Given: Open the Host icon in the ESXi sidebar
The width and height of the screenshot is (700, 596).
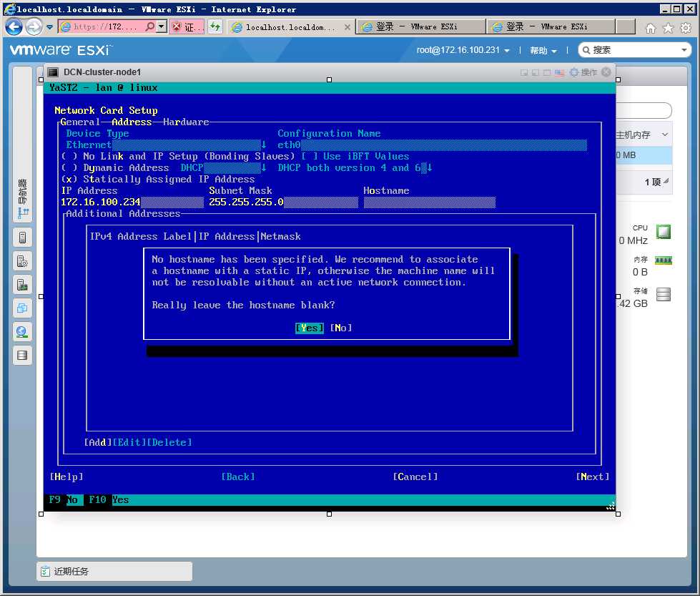Looking at the screenshot, I should (x=22, y=238).
